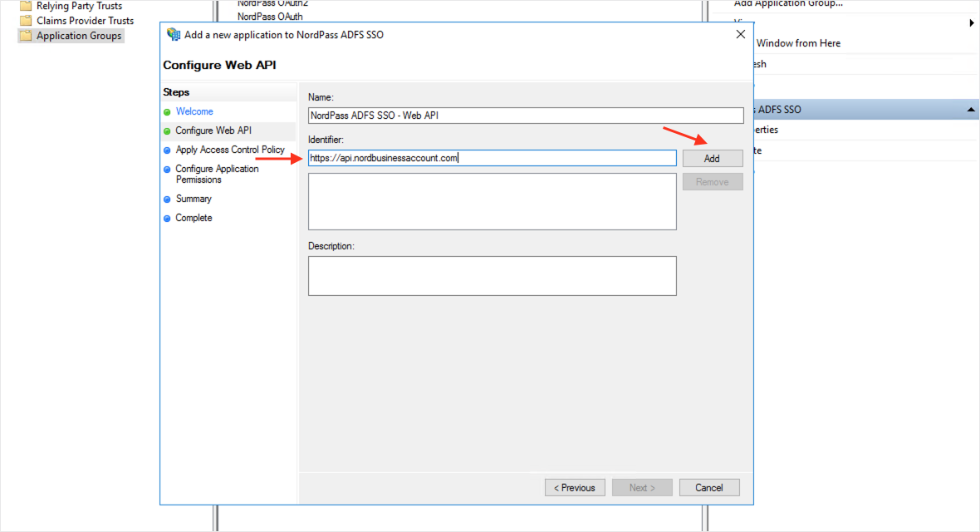The height and width of the screenshot is (532, 980).
Task: Select NordPass OAuth in background list
Action: tap(270, 17)
